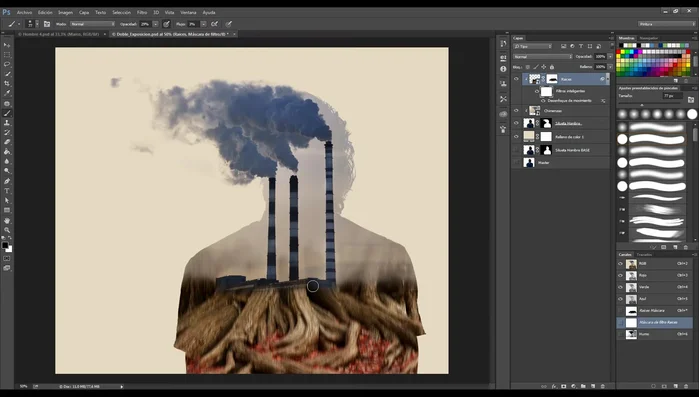Load channel as selection icon
The width and height of the screenshot is (699, 397).
pos(654,386)
